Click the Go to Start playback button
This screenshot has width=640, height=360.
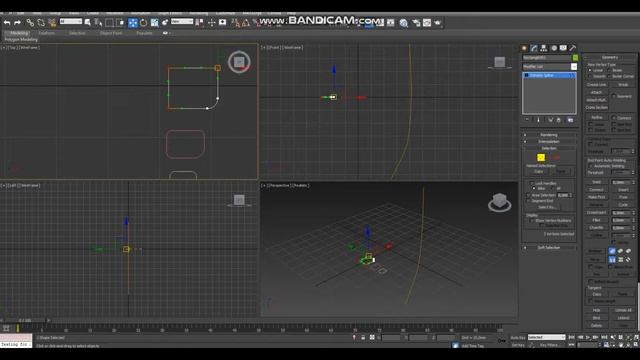pyautogui.click(x=572, y=338)
